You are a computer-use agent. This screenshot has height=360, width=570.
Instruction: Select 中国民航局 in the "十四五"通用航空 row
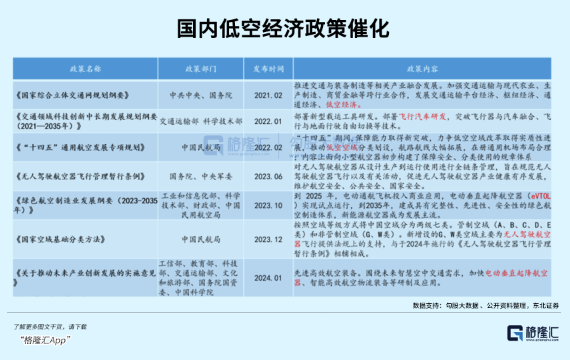(x=201, y=147)
